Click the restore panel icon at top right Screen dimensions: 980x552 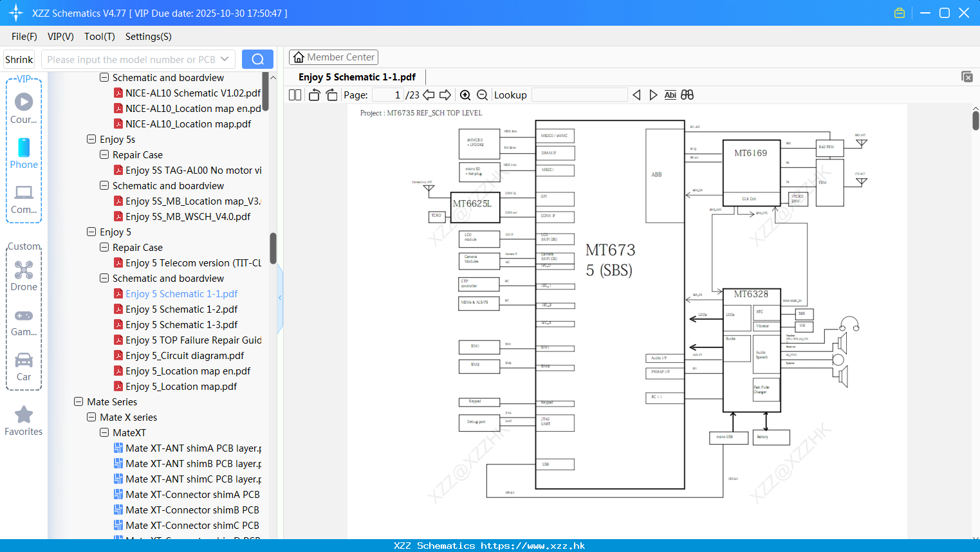tap(966, 77)
